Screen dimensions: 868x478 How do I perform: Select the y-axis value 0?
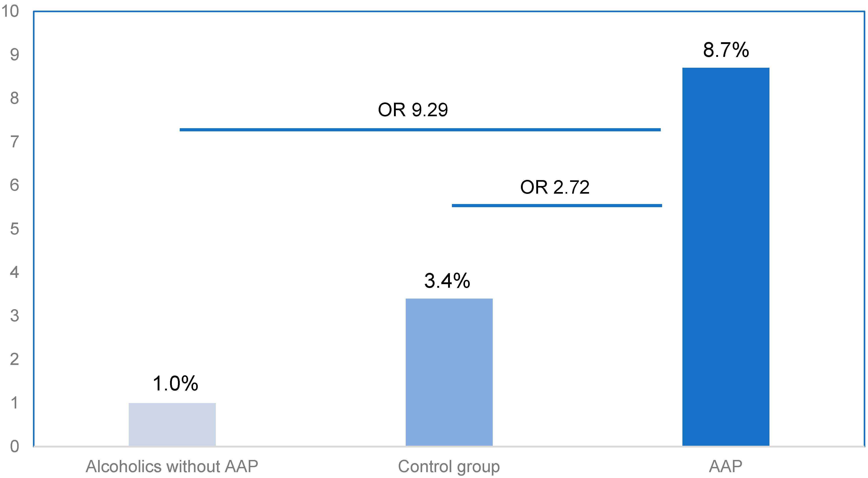pos(14,446)
